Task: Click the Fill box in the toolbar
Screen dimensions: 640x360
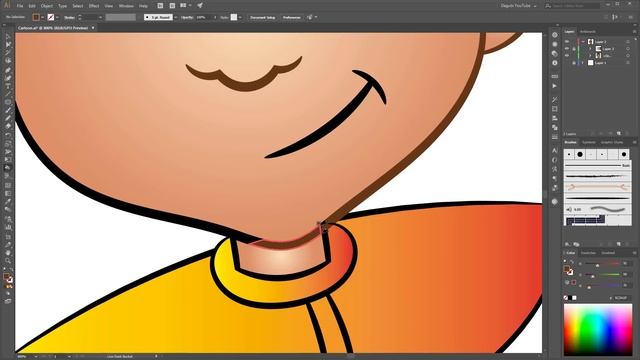Action: tap(6, 277)
